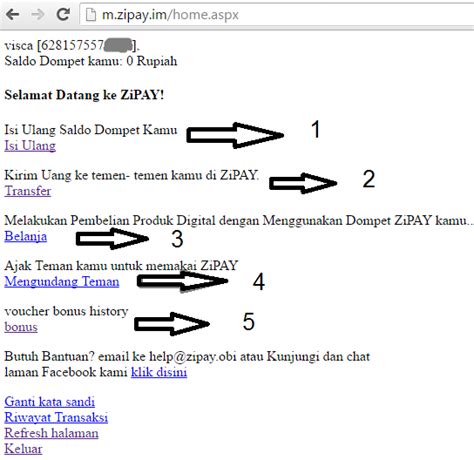Click the page icon in the address bar

pos(91,15)
